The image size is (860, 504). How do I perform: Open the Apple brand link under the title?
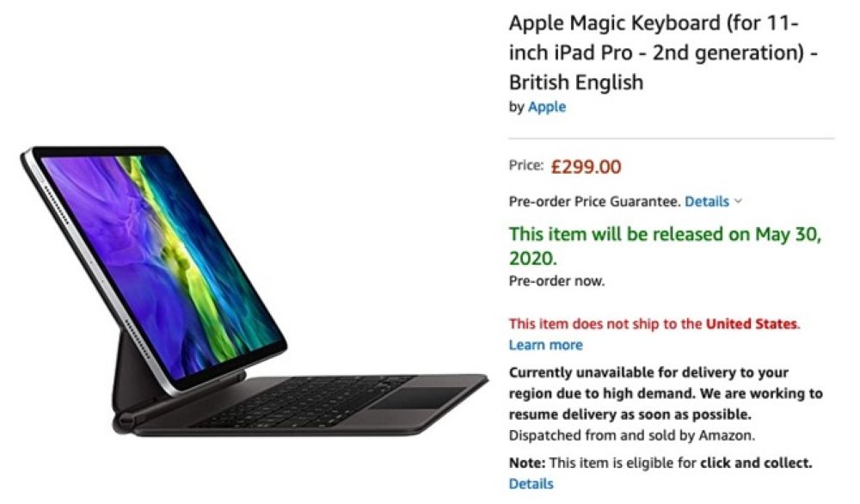[x=546, y=107]
